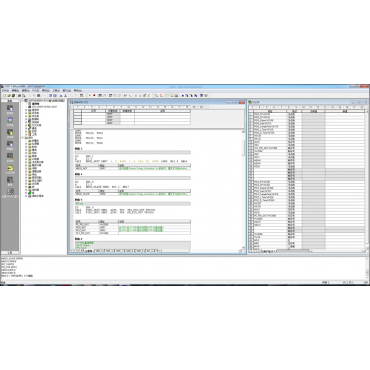Viewport: 370px width, 370px height.
Task: Open Communications icon in navigation bar
Action: click(10, 180)
